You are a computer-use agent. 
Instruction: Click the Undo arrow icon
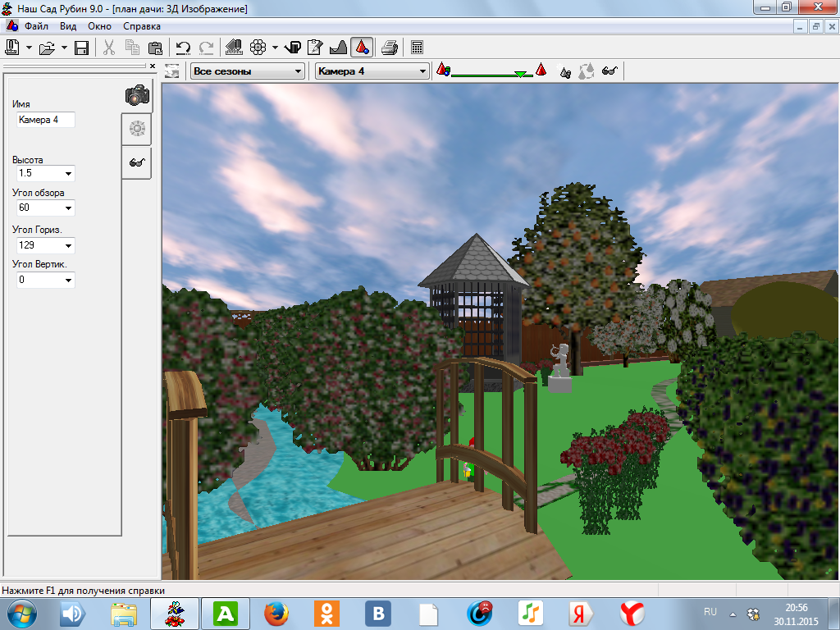point(183,48)
